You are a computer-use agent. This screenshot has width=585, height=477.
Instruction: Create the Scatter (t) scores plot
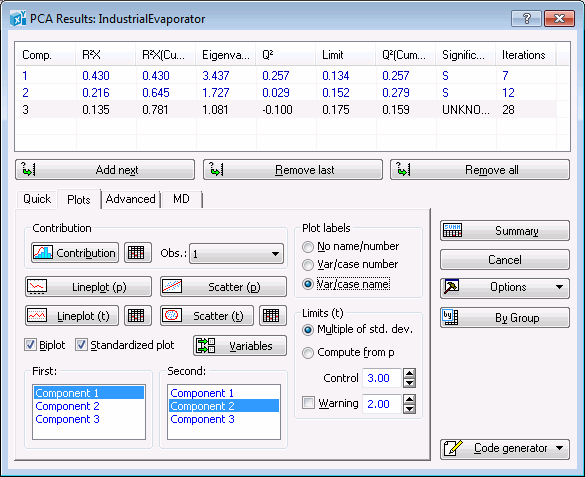207,316
